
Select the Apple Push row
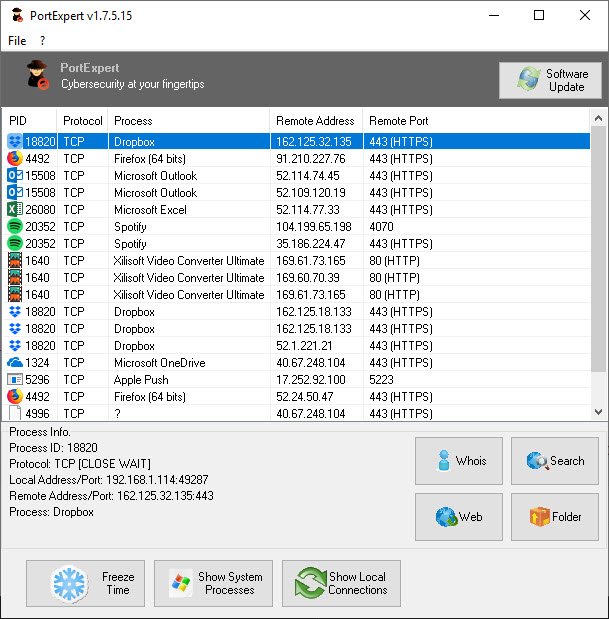click(x=296, y=379)
